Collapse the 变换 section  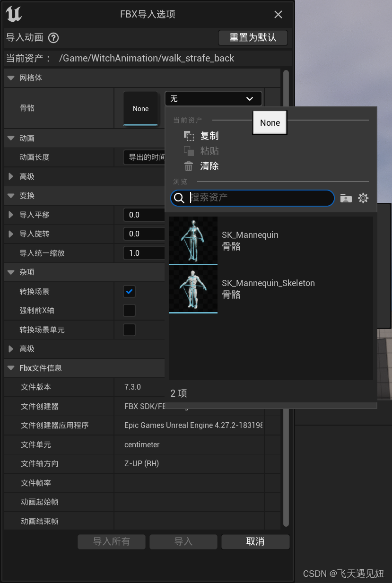coord(11,196)
